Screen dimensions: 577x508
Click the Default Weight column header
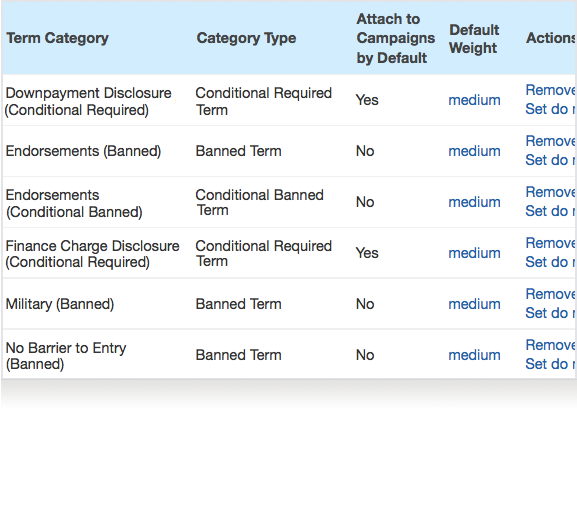[x=474, y=39]
